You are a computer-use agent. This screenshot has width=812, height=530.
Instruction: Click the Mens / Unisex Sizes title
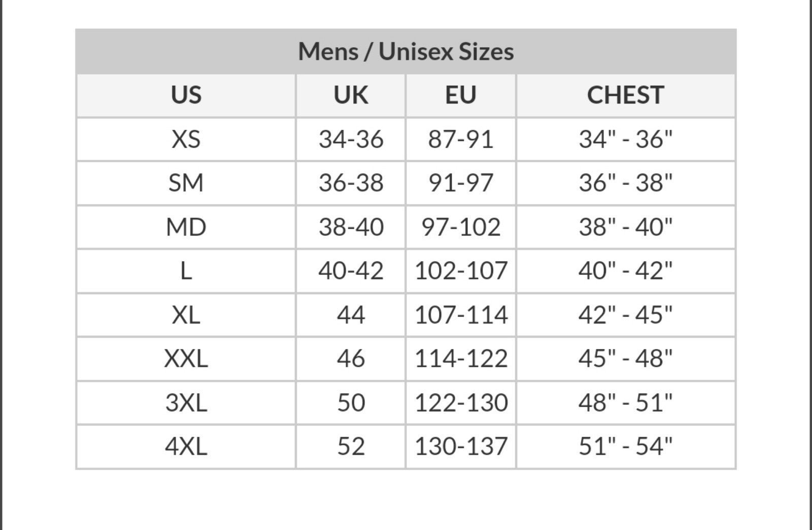coord(406,52)
